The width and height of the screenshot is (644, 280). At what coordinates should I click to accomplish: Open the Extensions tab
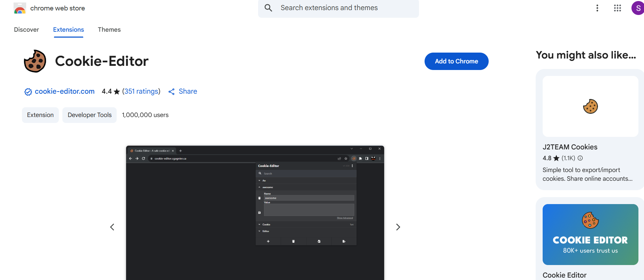click(x=68, y=30)
